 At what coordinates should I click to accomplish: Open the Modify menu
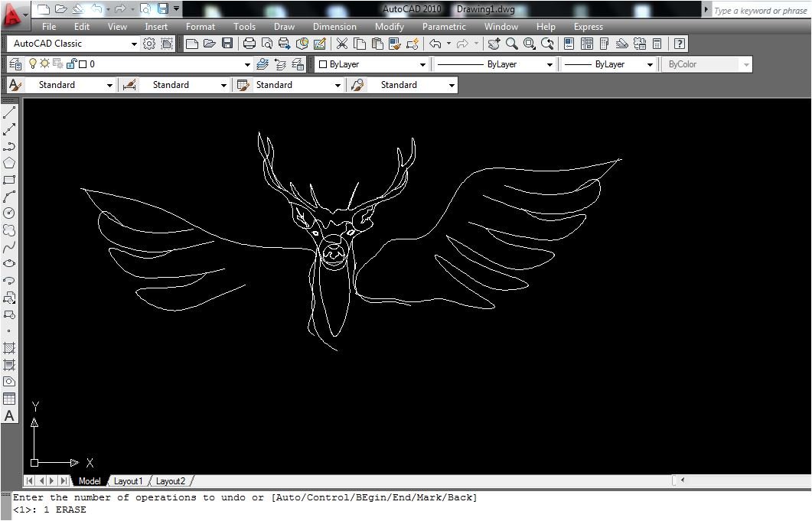click(x=390, y=27)
